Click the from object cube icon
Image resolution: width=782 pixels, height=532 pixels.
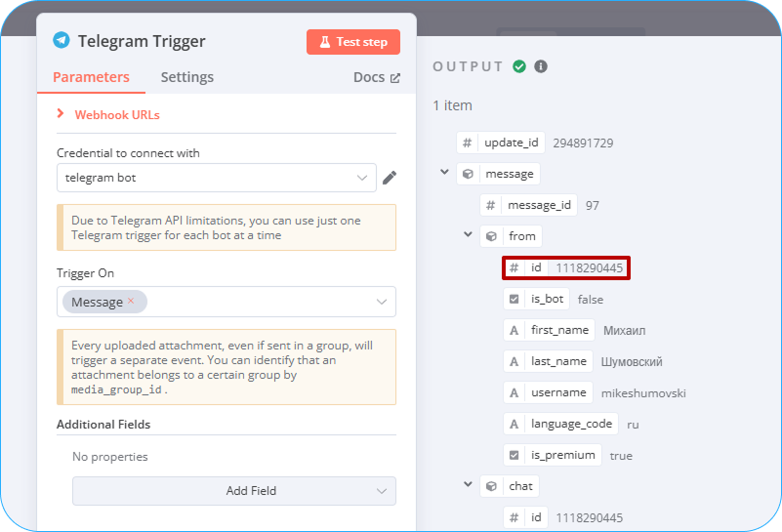[491, 236]
